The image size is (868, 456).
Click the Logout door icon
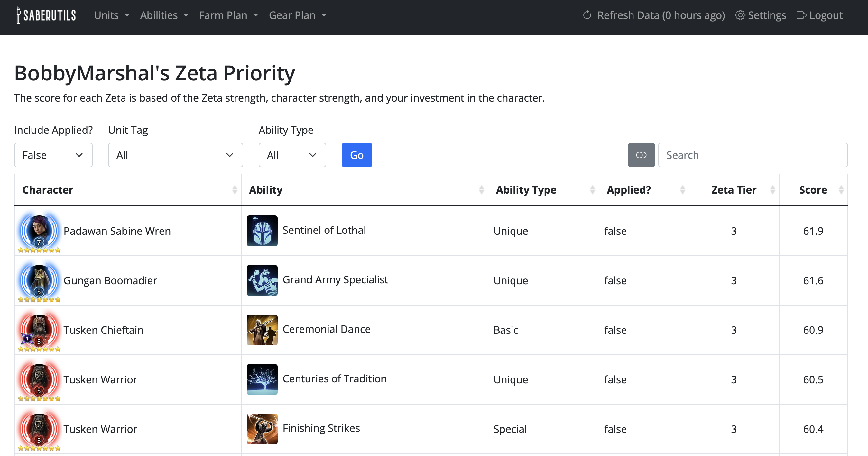[x=801, y=15]
